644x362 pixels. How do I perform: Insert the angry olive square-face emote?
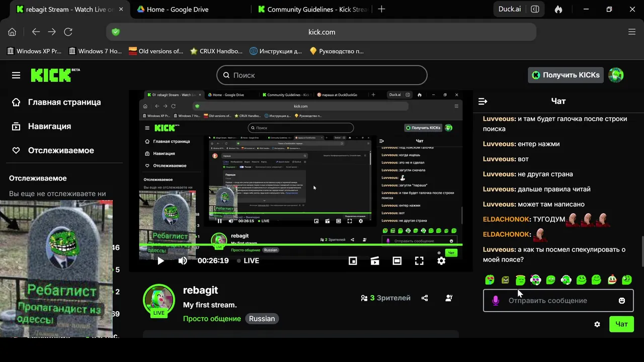505,280
